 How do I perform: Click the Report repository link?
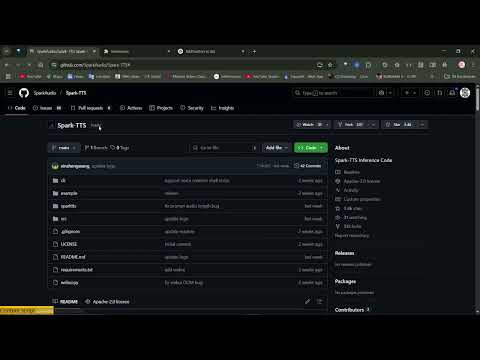click(x=352, y=235)
